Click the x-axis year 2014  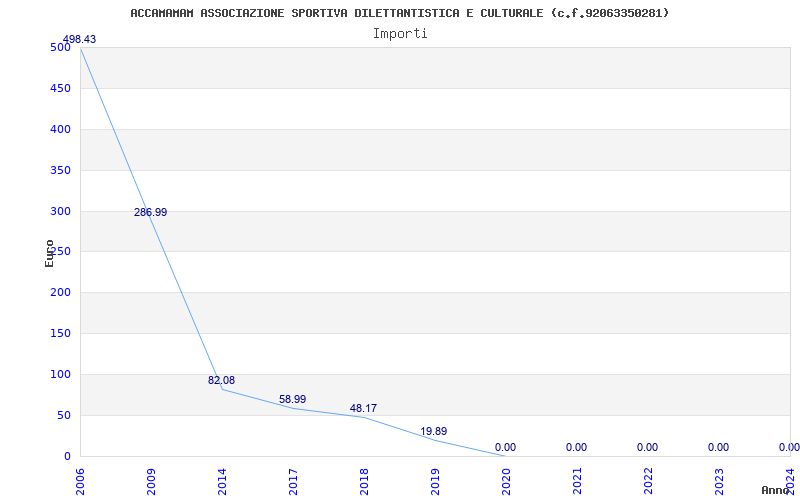pyautogui.click(x=222, y=481)
